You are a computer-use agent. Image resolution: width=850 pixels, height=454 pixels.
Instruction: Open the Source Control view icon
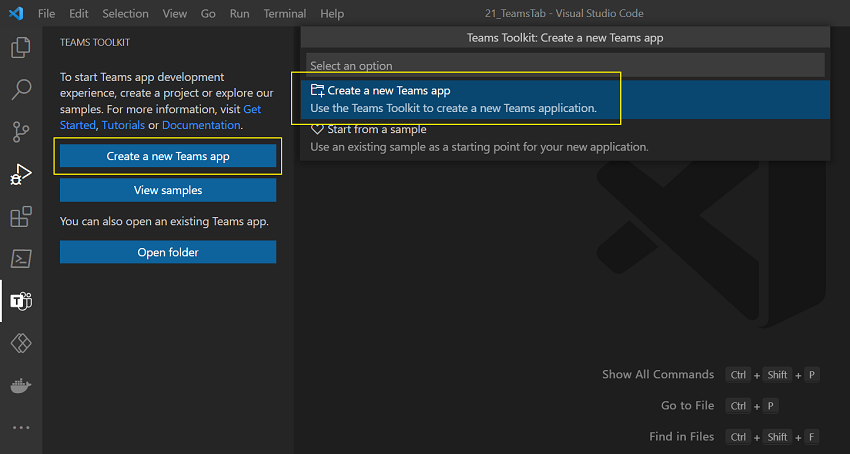click(21, 132)
